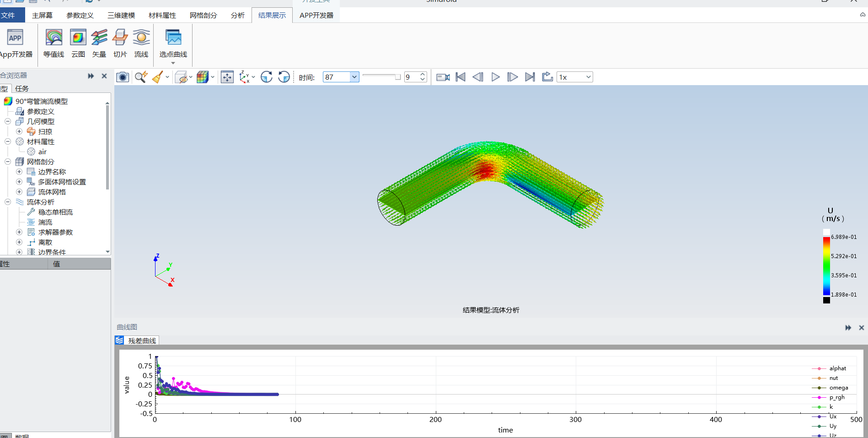Select the 矢量 vector plot tool
This screenshot has width=868, height=438.
(x=99, y=43)
